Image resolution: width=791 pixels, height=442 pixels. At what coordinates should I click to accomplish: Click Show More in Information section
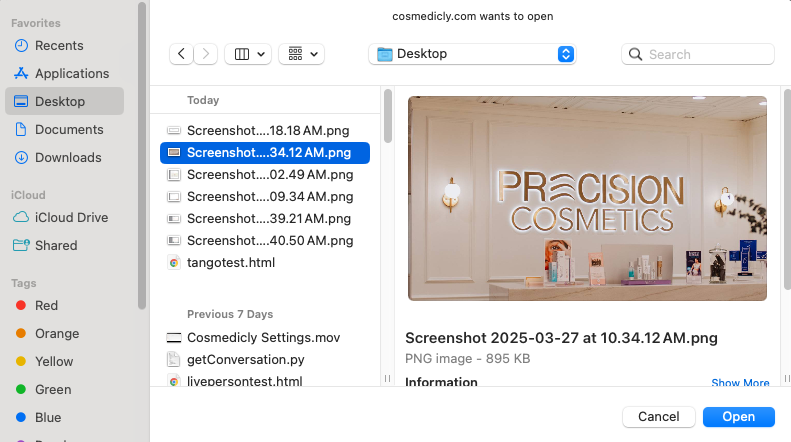740,382
